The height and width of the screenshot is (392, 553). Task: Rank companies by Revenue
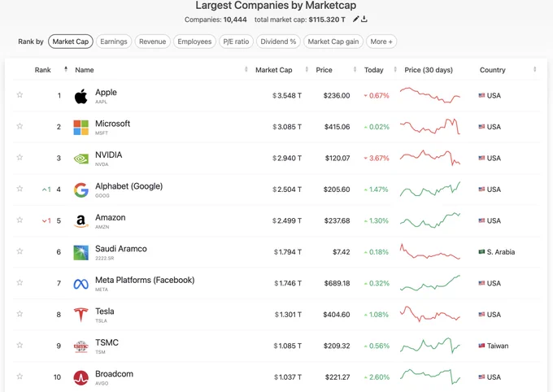pos(152,41)
